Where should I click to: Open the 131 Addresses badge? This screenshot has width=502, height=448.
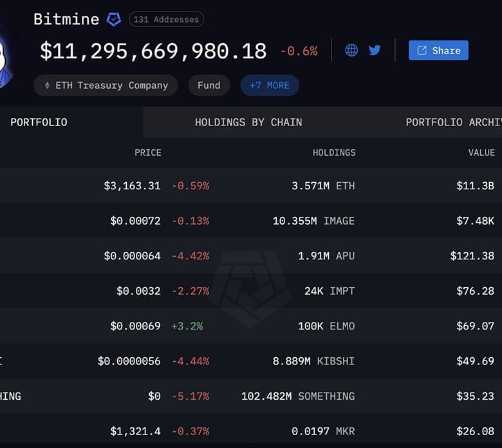click(x=167, y=19)
